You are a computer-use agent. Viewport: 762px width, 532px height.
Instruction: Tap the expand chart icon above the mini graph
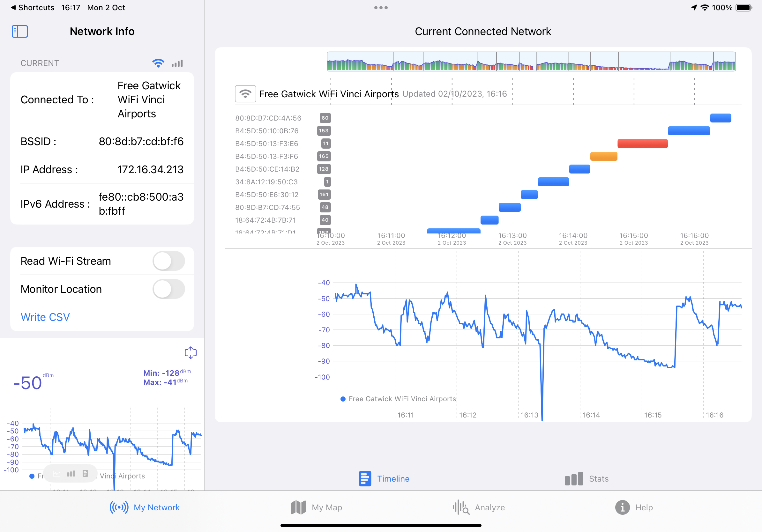pos(190,352)
